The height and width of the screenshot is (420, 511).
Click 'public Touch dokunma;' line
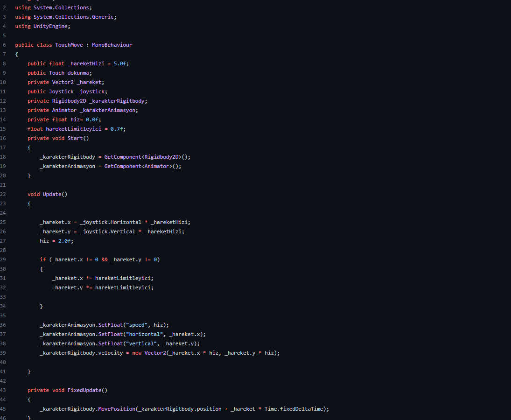point(60,73)
